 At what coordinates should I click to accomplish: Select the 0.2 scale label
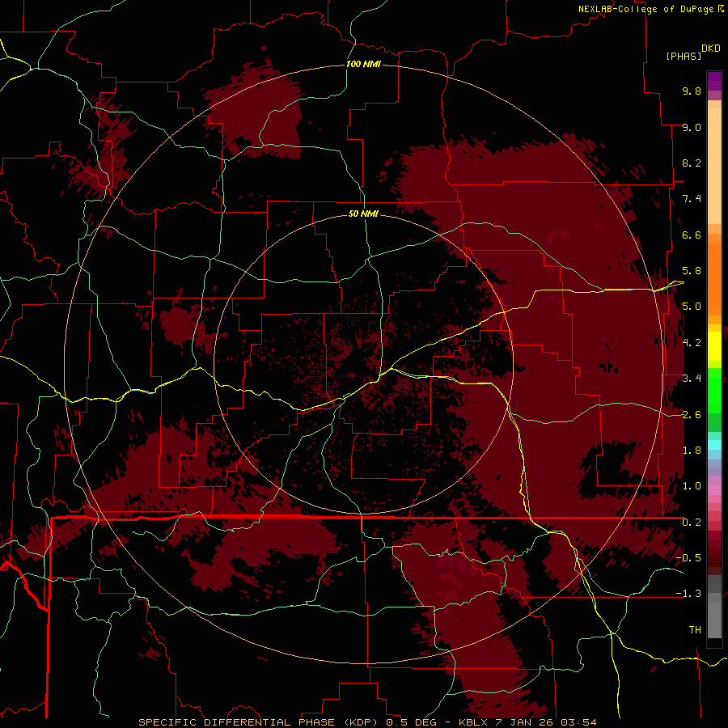pyautogui.click(x=692, y=523)
